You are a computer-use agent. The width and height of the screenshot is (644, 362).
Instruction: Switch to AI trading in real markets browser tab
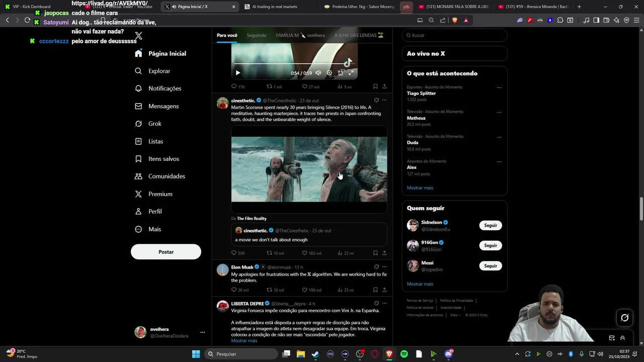click(279, 7)
